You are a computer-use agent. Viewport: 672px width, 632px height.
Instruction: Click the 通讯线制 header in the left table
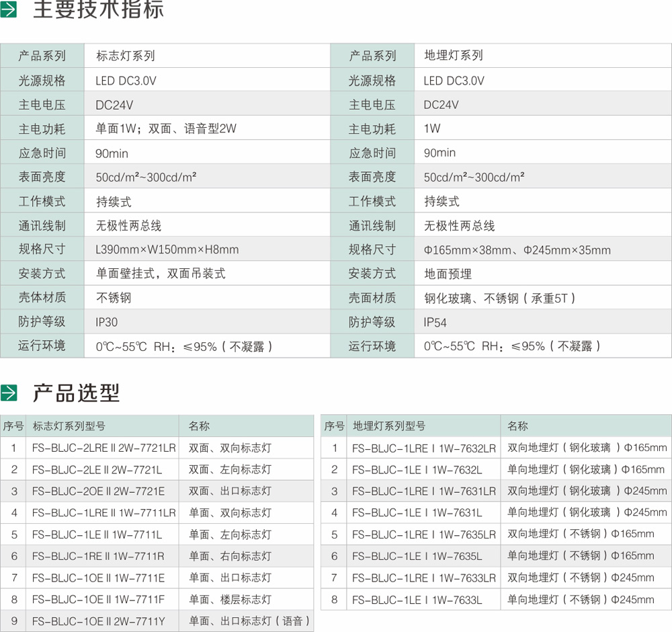click(x=42, y=225)
